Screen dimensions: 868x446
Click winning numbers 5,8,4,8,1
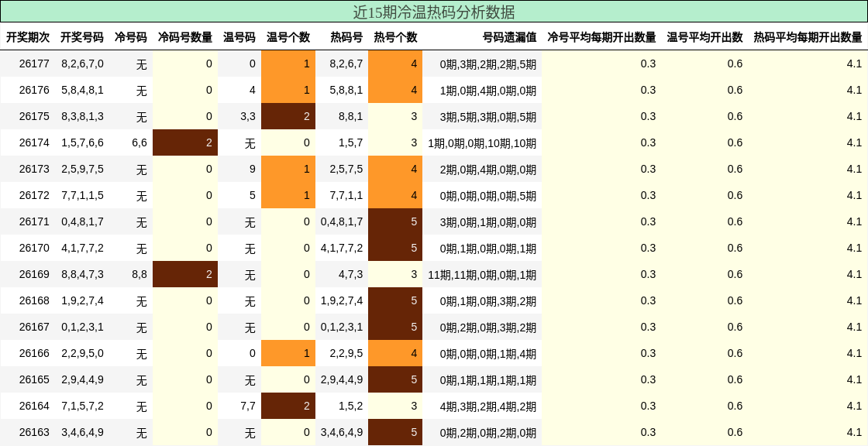click(82, 90)
